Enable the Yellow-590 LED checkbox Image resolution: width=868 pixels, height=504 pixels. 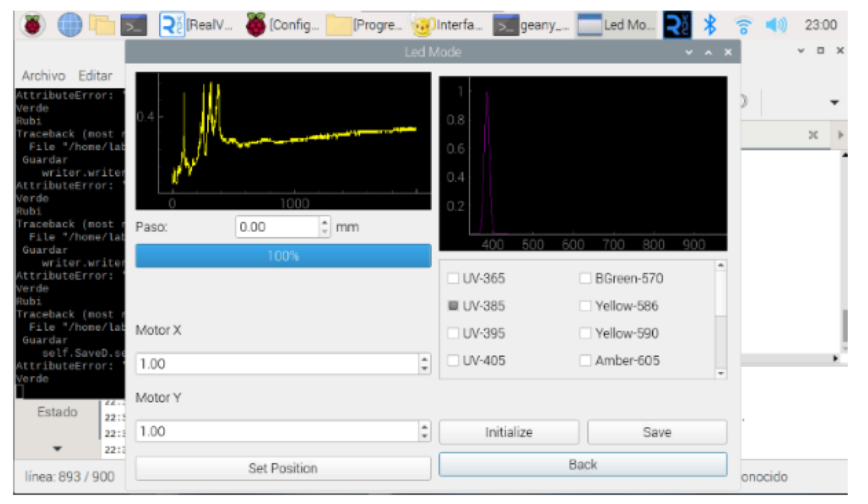(x=585, y=333)
